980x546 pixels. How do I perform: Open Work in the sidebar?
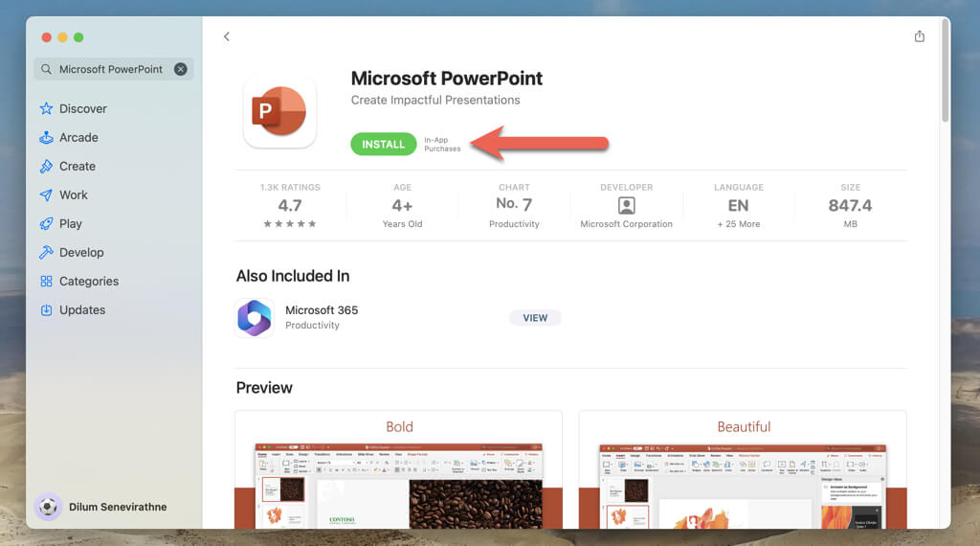tap(64, 195)
